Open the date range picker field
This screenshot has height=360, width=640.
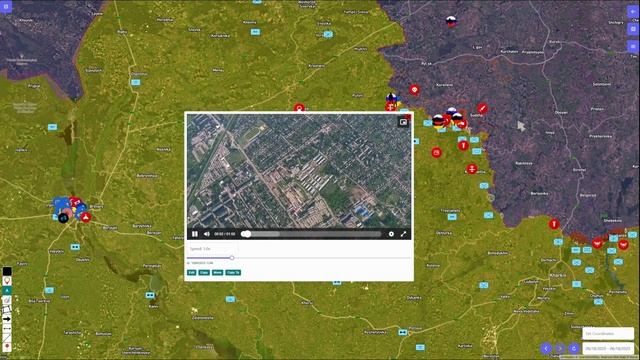[x=608, y=349]
